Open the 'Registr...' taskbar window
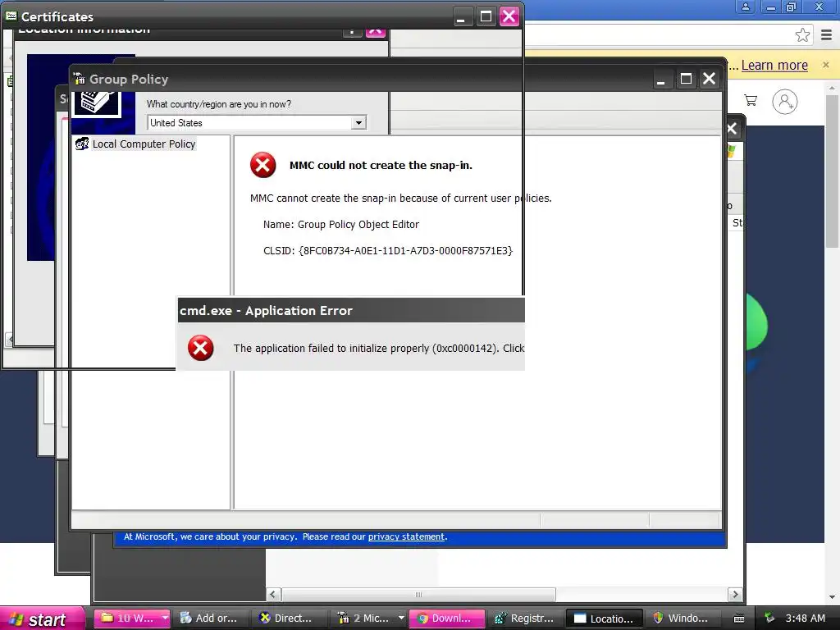This screenshot has height=630, width=840. pos(525,619)
